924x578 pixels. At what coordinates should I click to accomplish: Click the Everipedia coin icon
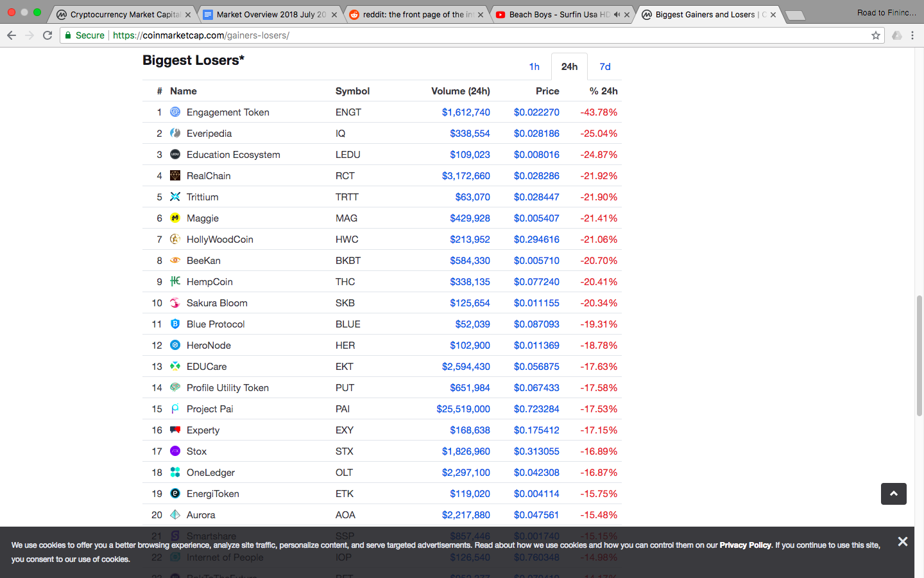tap(175, 133)
